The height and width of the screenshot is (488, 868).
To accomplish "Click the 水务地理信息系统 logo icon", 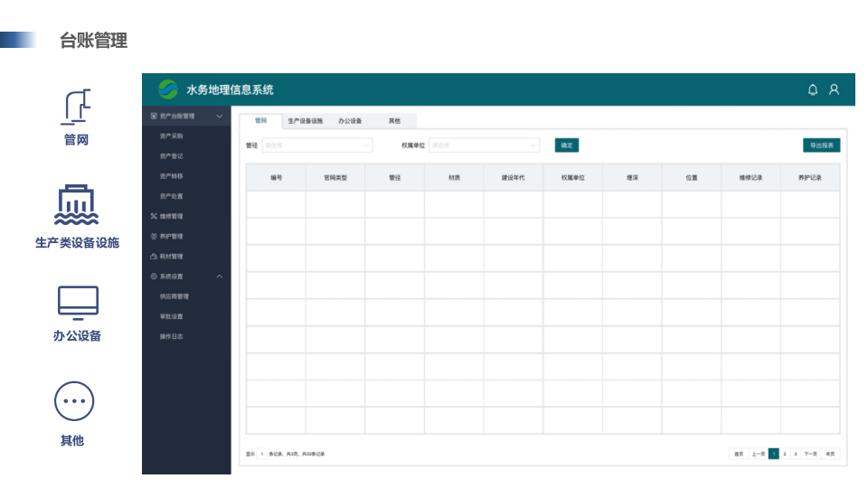I will click(168, 89).
